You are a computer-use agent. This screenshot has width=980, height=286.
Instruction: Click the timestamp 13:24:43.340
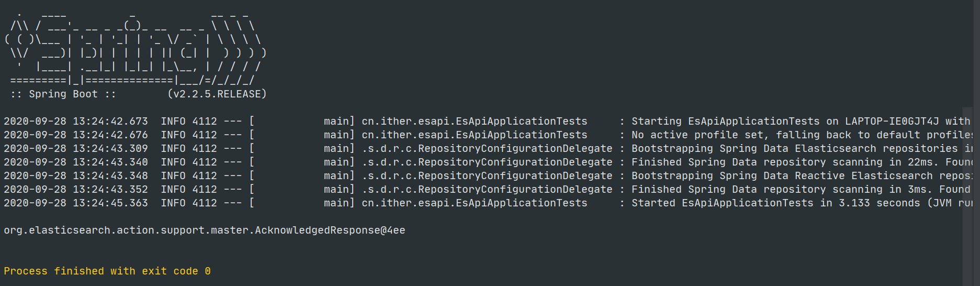coord(110,162)
